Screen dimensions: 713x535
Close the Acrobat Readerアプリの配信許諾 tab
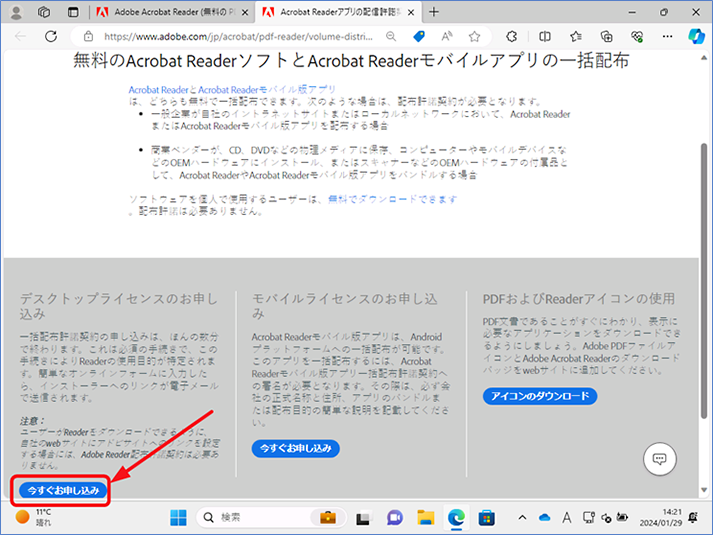point(411,13)
